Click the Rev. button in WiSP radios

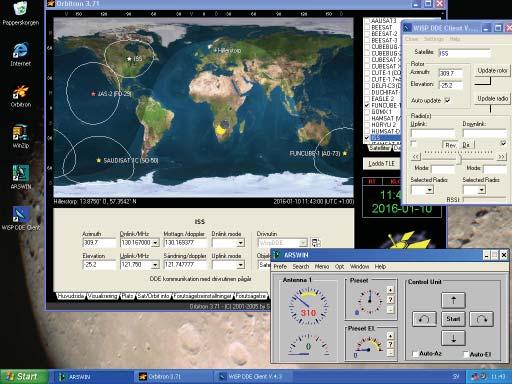tap(451, 145)
